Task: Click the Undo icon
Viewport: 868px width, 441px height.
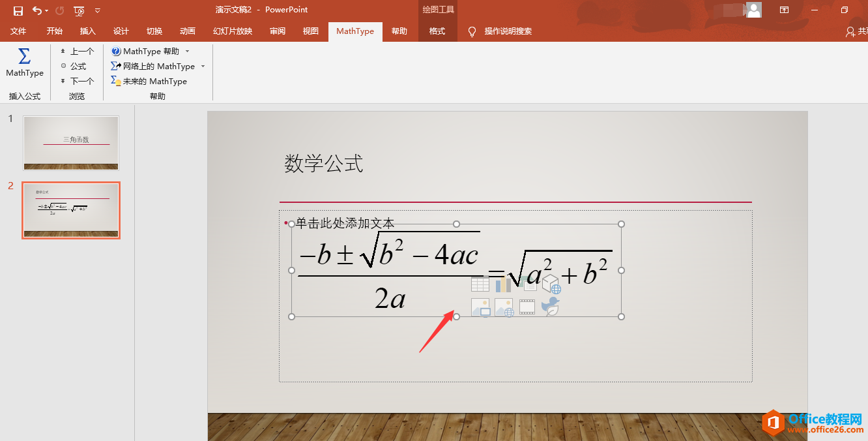Action: point(36,9)
